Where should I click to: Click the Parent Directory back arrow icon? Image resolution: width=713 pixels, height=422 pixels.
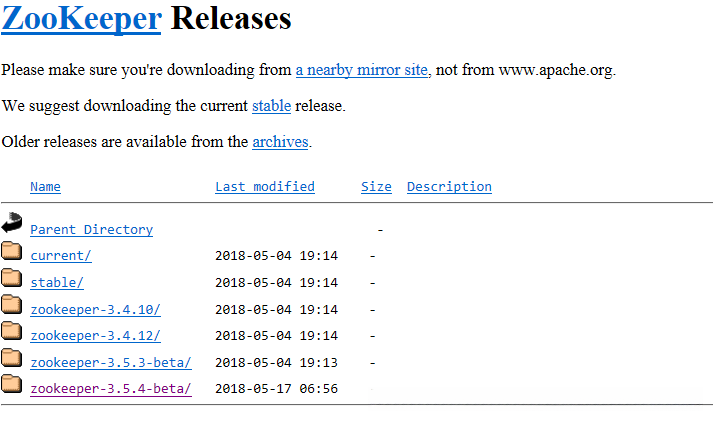[x=12, y=223]
